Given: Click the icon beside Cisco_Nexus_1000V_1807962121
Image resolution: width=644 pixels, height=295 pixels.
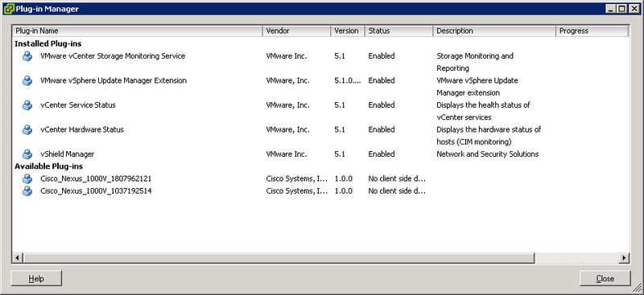Looking at the screenshot, I should (27, 179).
